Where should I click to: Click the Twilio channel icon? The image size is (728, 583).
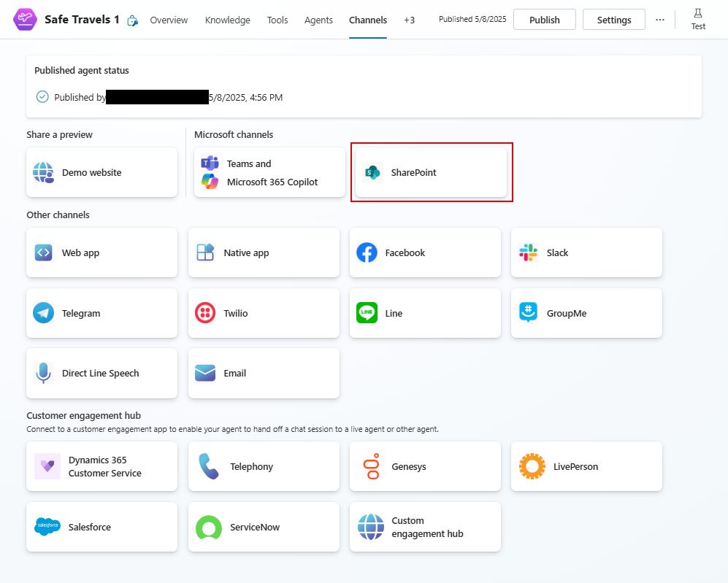click(205, 313)
